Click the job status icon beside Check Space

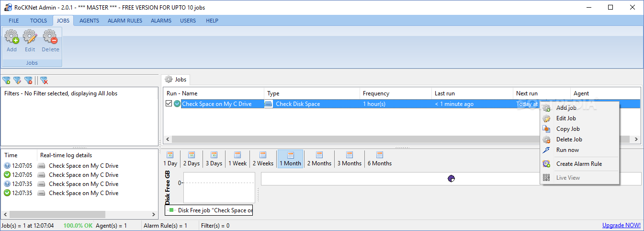[x=177, y=104]
